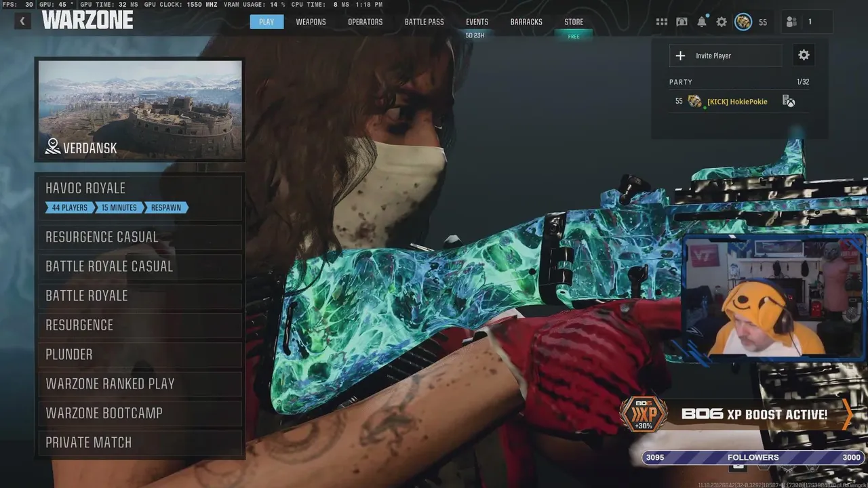This screenshot has height=488, width=868.
Task: Select Private Match
Action: (140, 443)
